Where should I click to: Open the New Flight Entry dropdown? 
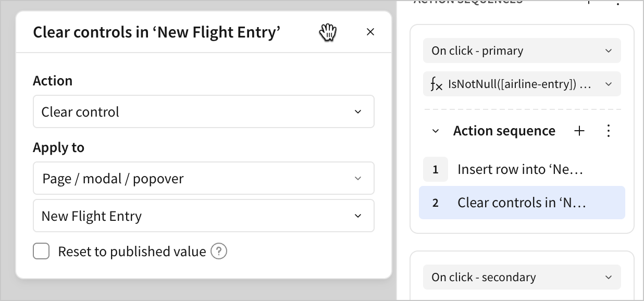pos(203,216)
